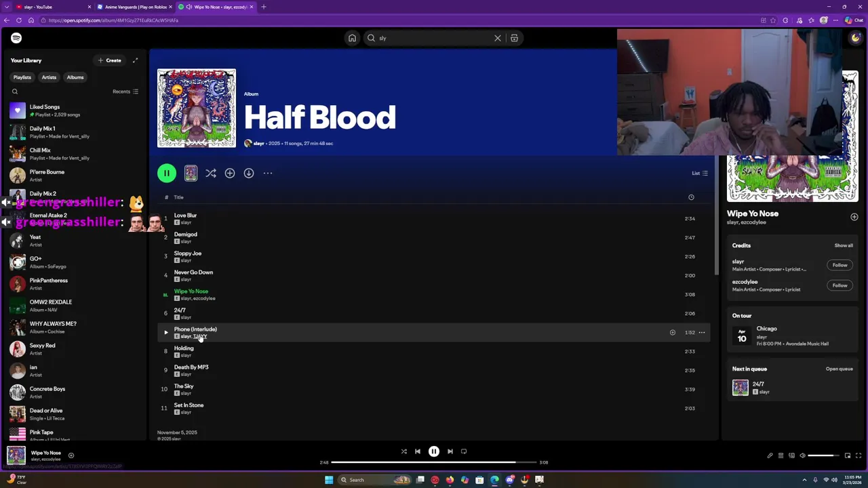Adjust the volume slider
Viewport: 868px width, 488px height.
tap(823, 455)
